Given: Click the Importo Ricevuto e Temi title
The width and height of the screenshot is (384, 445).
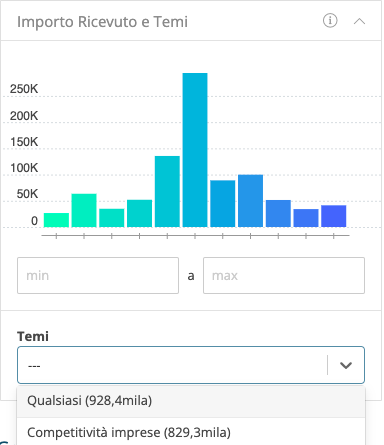Looking at the screenshot, I should pyautogui.click(x=102, y=22).
